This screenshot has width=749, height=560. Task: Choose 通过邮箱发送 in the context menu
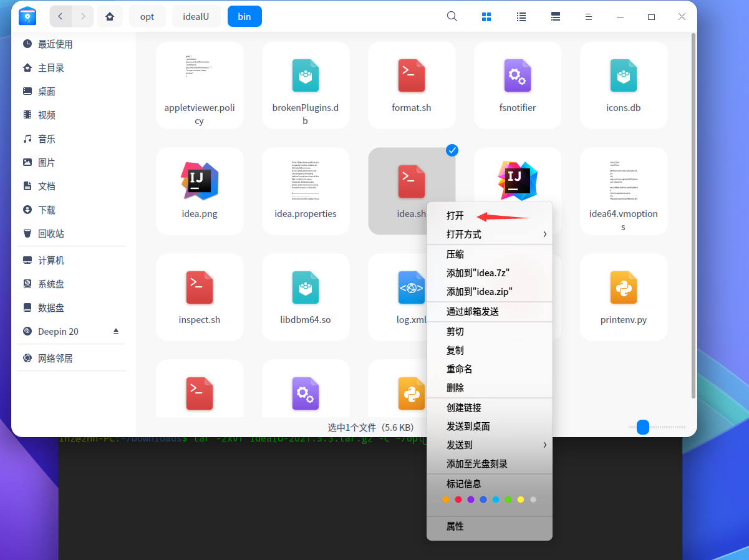pos(490,311)
